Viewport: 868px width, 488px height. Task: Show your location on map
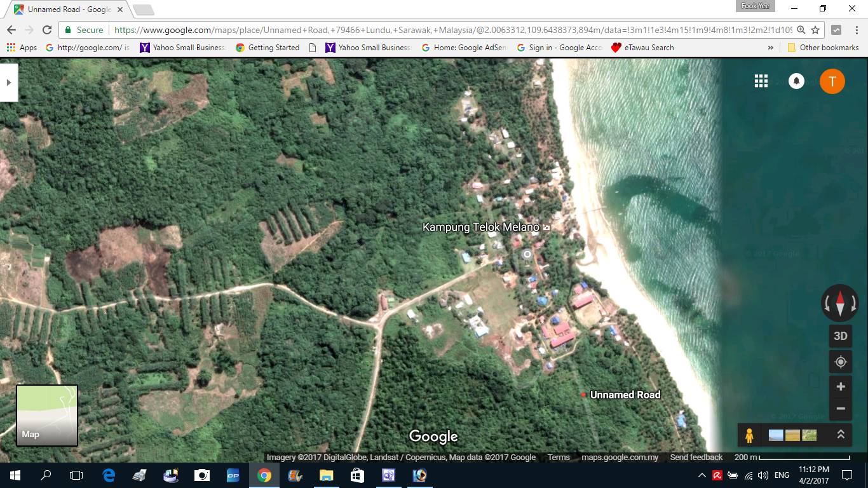tap(840, 362)
